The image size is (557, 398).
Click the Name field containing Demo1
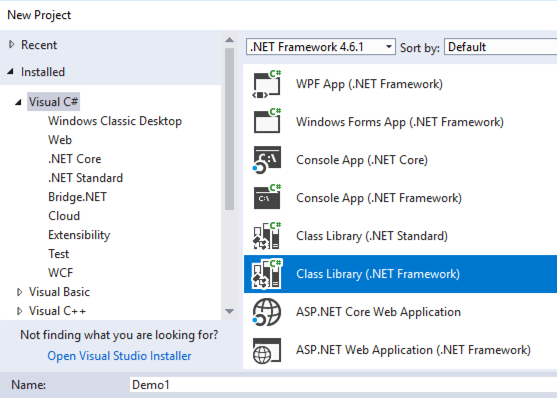343,385
